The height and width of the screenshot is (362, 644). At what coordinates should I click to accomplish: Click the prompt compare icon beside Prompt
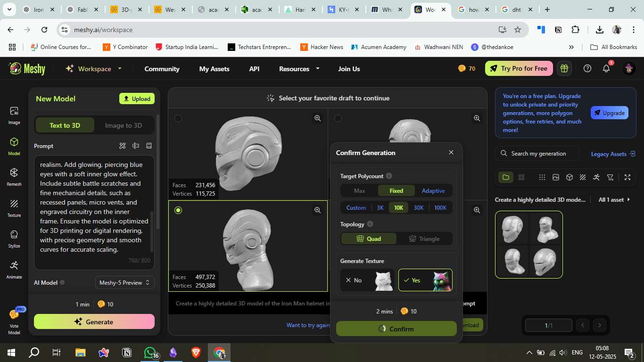[136, 146]
